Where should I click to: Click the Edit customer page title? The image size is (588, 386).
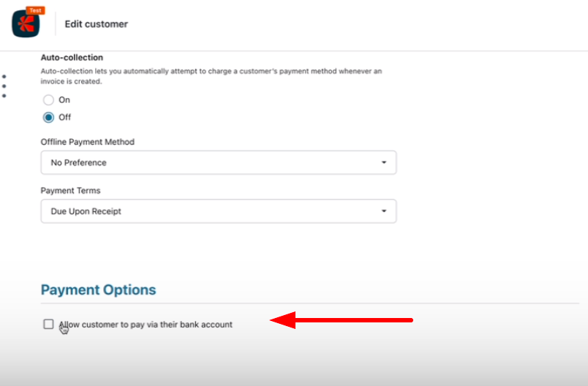[x=96, y=24]
